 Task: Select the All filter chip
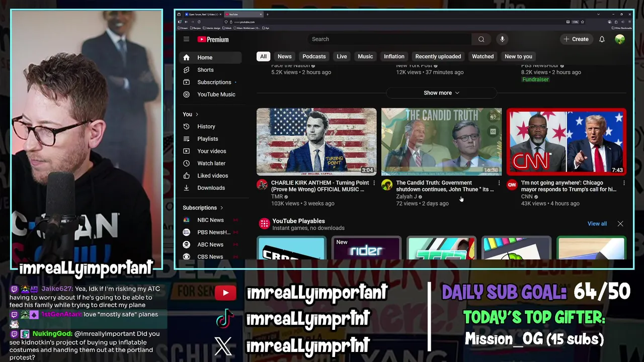263,56
